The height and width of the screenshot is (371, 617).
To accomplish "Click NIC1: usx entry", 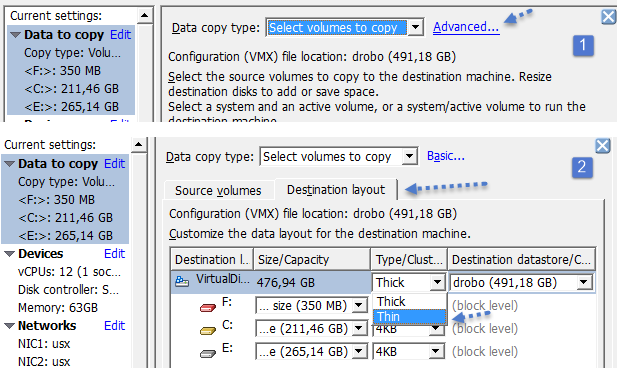I will click(44, 343).
